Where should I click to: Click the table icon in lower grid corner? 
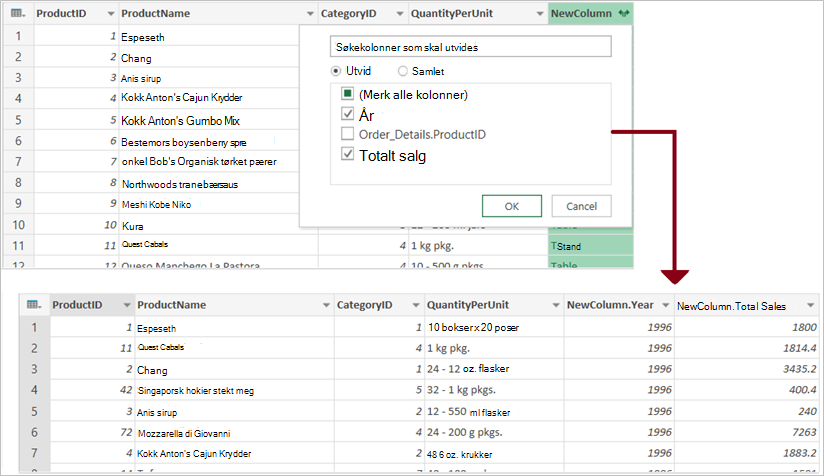34,305
